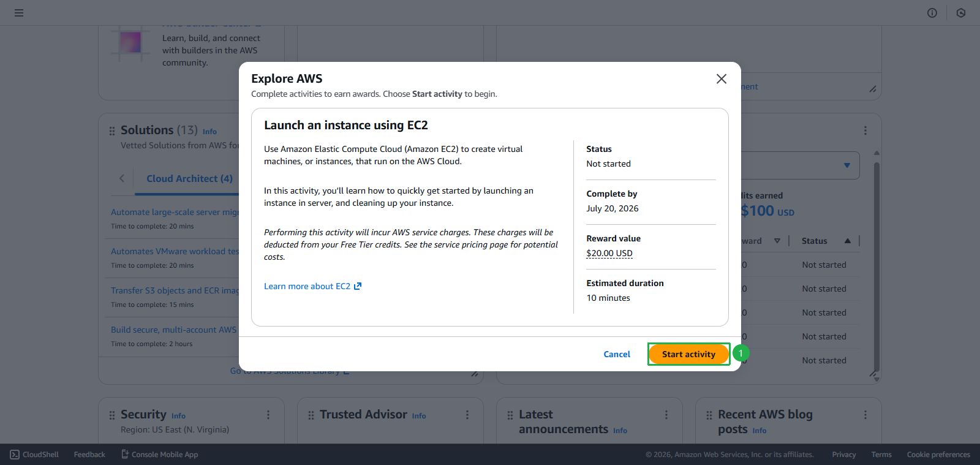Click the hexagon settings icon in top bar
The width and height of the screenshot is (980, 465).
pos(961,13)
